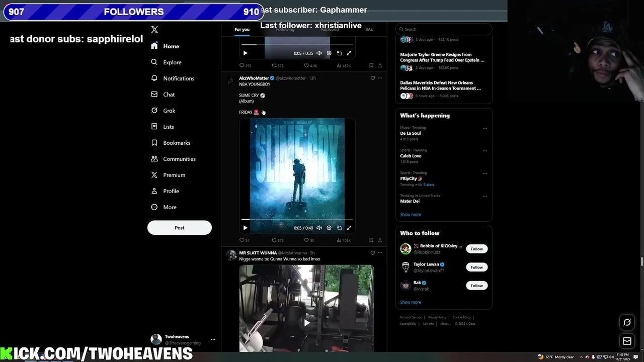Screen dimensions: 644x362
Task: Seek in the 0:35 video progress bar
Action: [297, 45]
